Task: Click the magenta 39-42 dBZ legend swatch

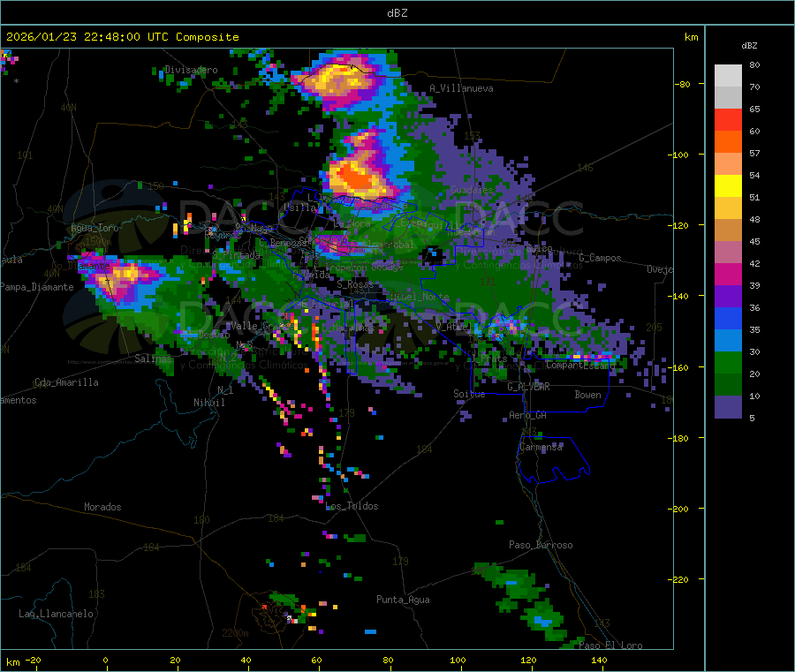Action: (728, 274)
